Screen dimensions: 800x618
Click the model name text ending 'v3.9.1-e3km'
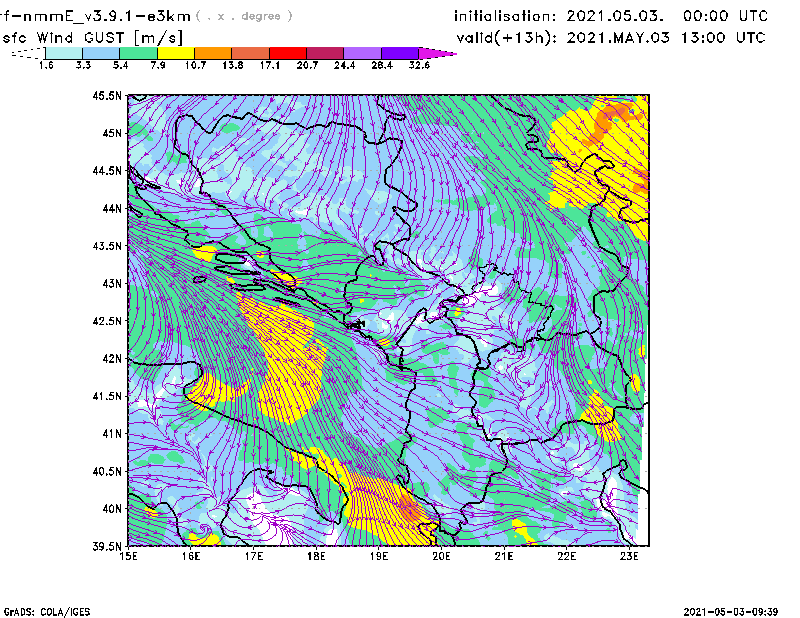point(95,16)
